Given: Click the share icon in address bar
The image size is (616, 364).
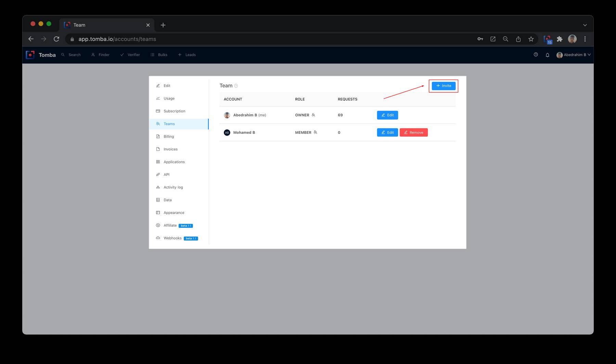Looking at the screenshot, I should (x=518, y=39).
